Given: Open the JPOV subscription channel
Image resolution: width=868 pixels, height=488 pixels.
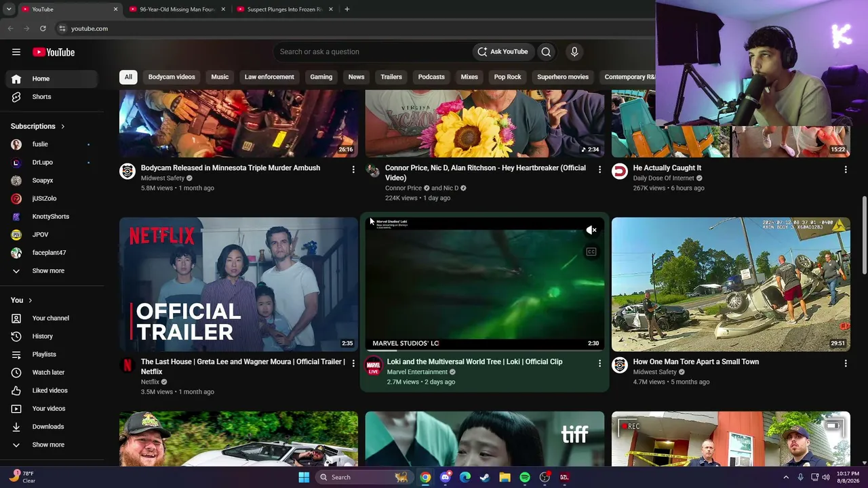Looking at the screenshot, I should coord(52,235).
